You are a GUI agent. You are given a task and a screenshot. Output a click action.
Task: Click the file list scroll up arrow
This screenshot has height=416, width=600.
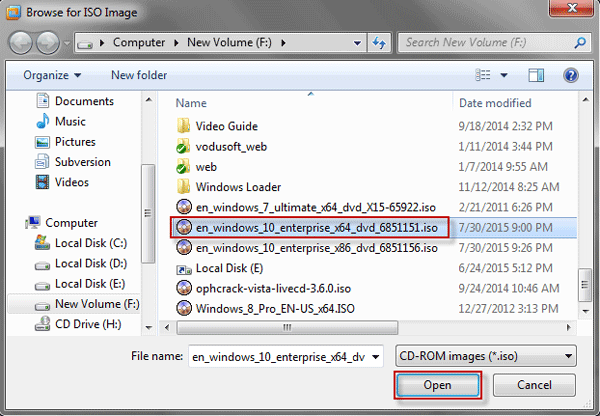[585, 100]
